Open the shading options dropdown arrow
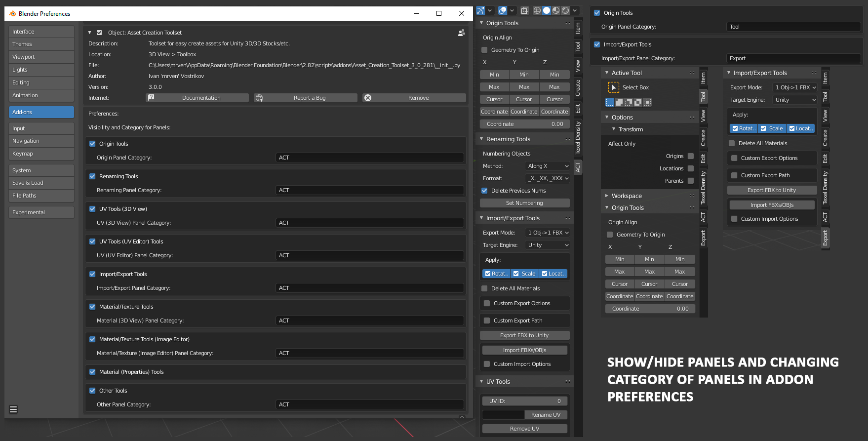The image size is (868, 441). [575, 10]
